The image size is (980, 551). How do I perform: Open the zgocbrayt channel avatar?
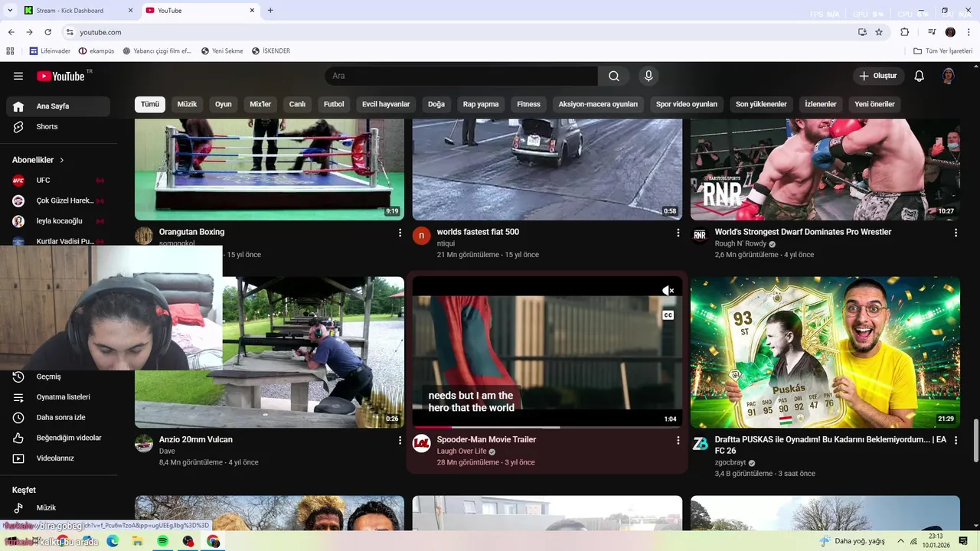(x=700, y=443)
